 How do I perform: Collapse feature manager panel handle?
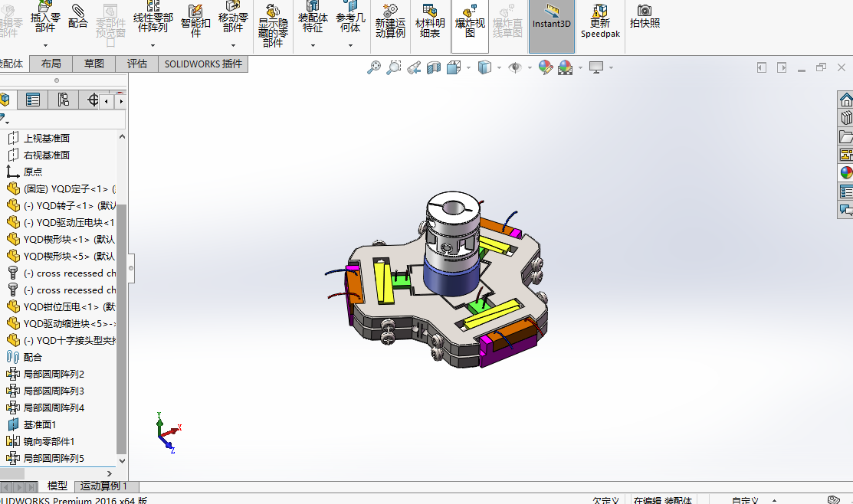tap(131, 268)
